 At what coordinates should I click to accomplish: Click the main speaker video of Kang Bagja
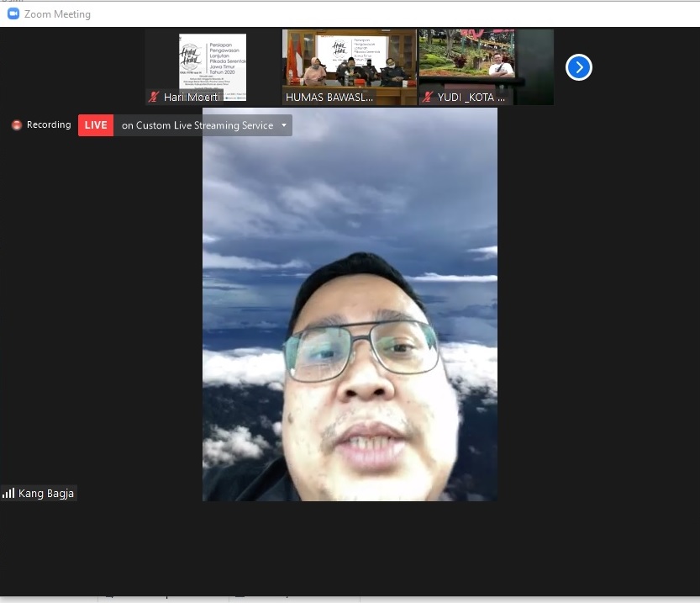(x=350, y=336)
